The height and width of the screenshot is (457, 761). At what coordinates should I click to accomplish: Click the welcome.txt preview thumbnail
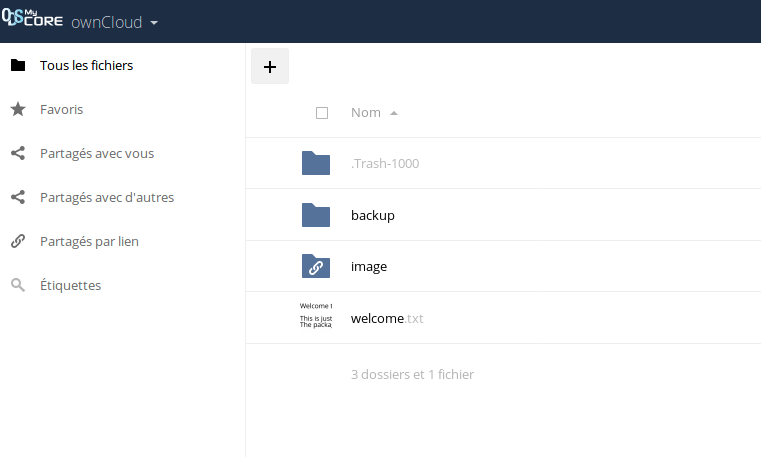click(x=316, y=318)
